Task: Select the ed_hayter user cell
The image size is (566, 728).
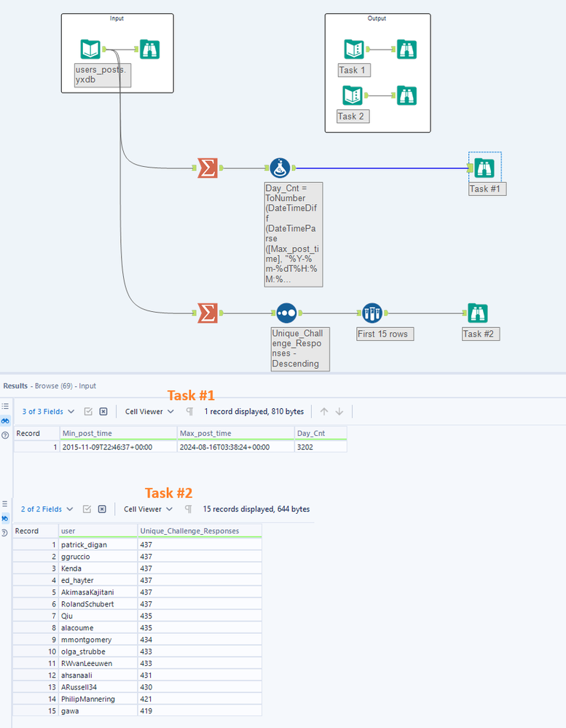Action: click(x=98, y=580)
